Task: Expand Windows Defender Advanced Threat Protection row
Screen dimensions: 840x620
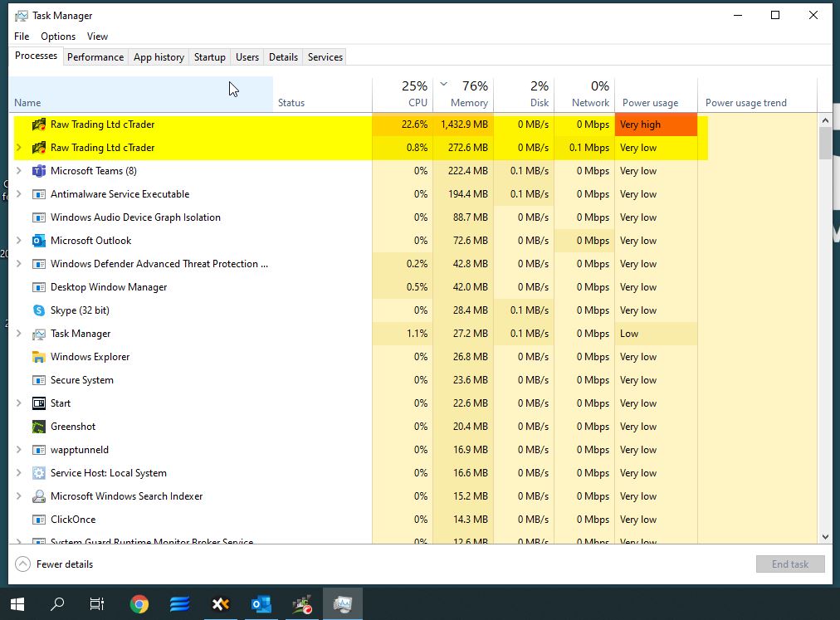Action: point(19,264)
